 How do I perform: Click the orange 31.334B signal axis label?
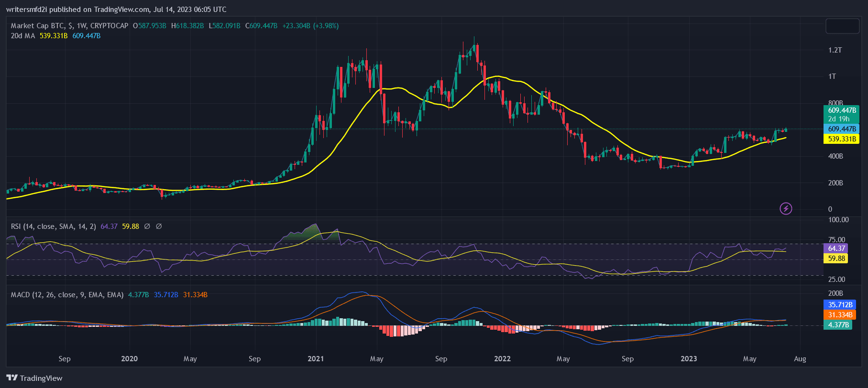[x=840, y=315]
